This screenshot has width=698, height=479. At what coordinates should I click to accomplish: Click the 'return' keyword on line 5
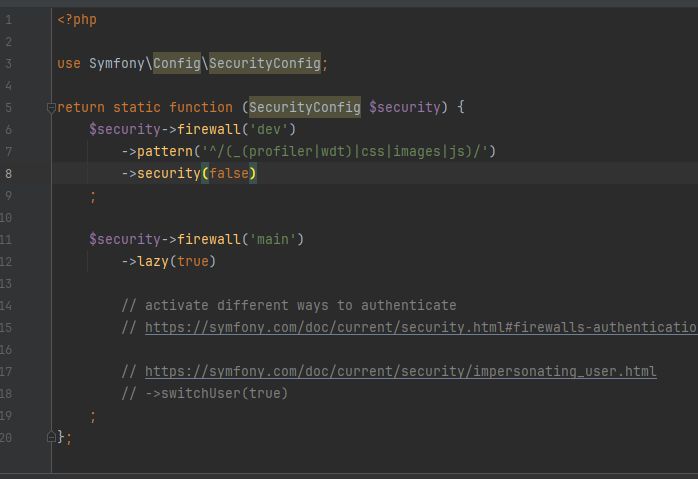click(81, 107)
